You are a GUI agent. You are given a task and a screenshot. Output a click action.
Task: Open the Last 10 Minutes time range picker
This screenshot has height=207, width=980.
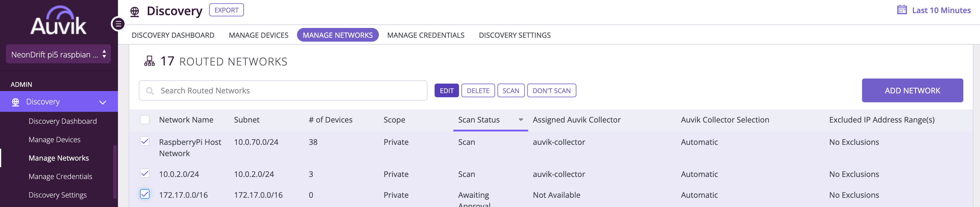click(934, 10)
